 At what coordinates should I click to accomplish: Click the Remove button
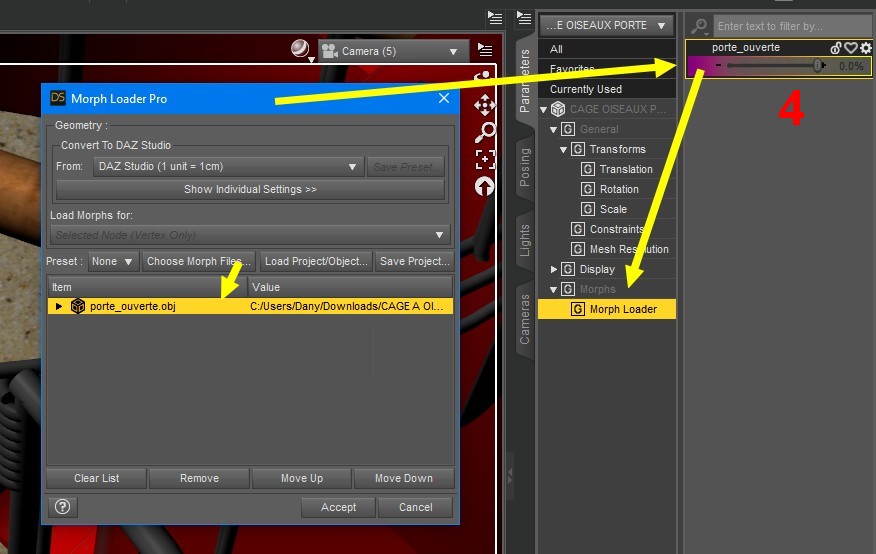coord(199,478)
